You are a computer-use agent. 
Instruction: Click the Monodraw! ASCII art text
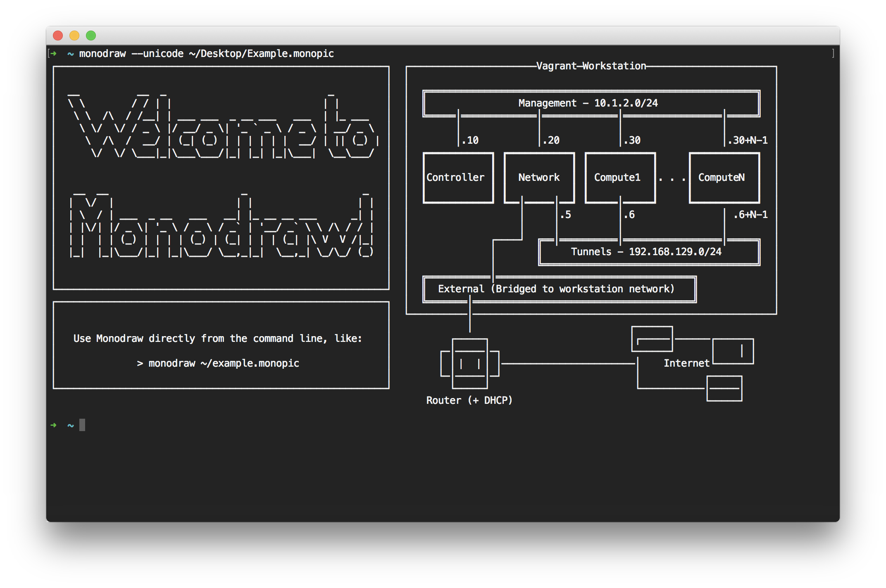coord(222,225)
